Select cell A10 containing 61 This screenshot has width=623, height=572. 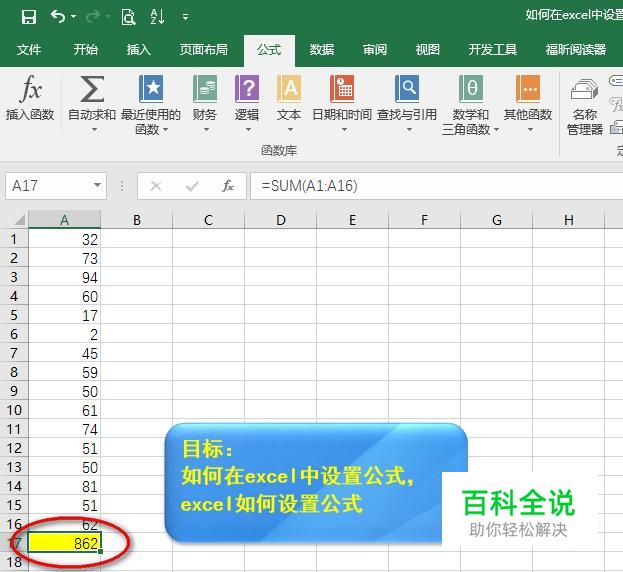65,410
